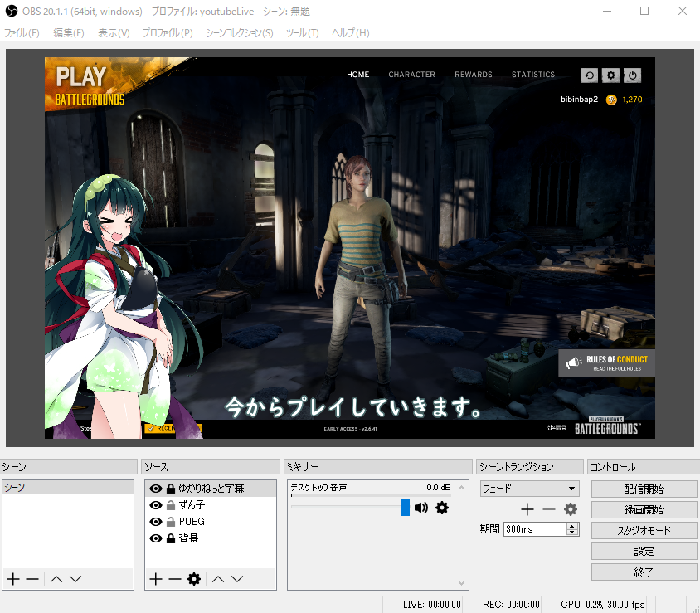This screenshot has width=700, height=613.
Task: Open the シーンコレクション(S) menu
Action: (x=240, y=33)
